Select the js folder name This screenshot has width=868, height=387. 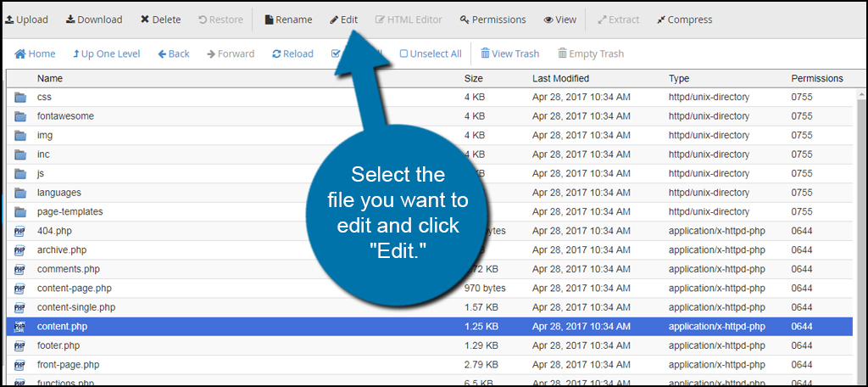[41, 173]
